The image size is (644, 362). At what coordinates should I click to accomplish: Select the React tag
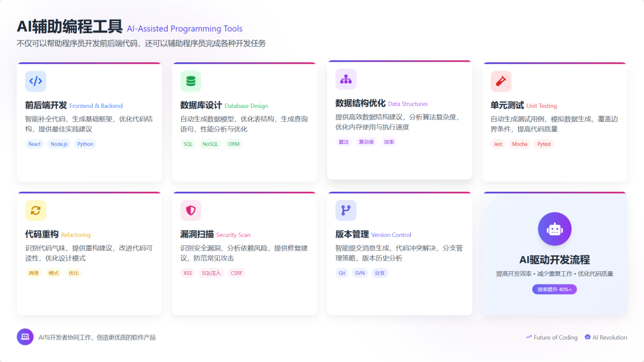[34, 144]
